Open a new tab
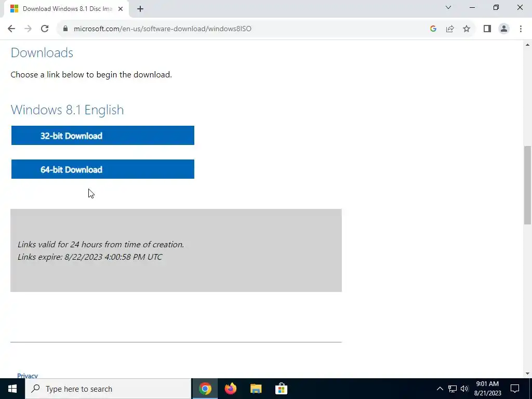Viewport: 532px width, 399px height. 140,9
